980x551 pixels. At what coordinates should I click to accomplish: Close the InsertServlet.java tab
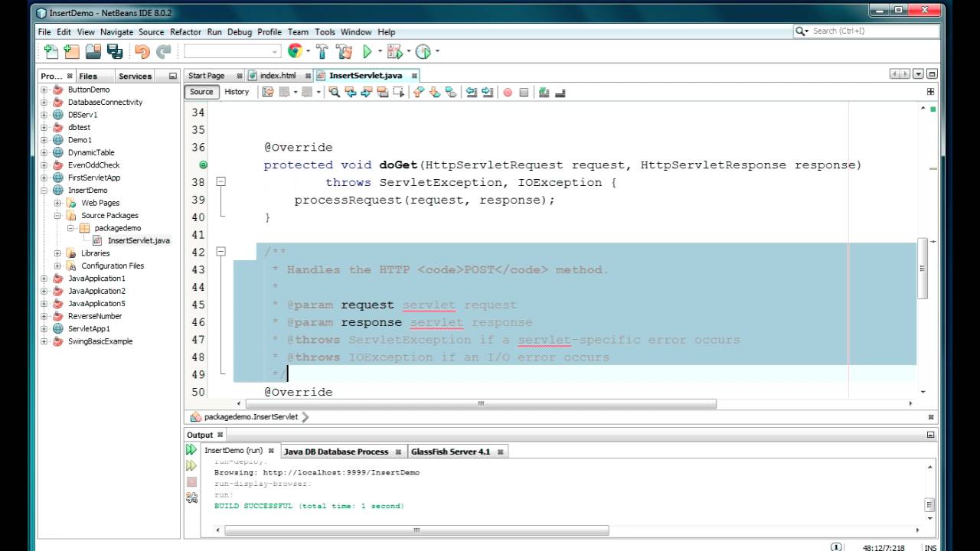pyautogui.click(x=414, y=76)
